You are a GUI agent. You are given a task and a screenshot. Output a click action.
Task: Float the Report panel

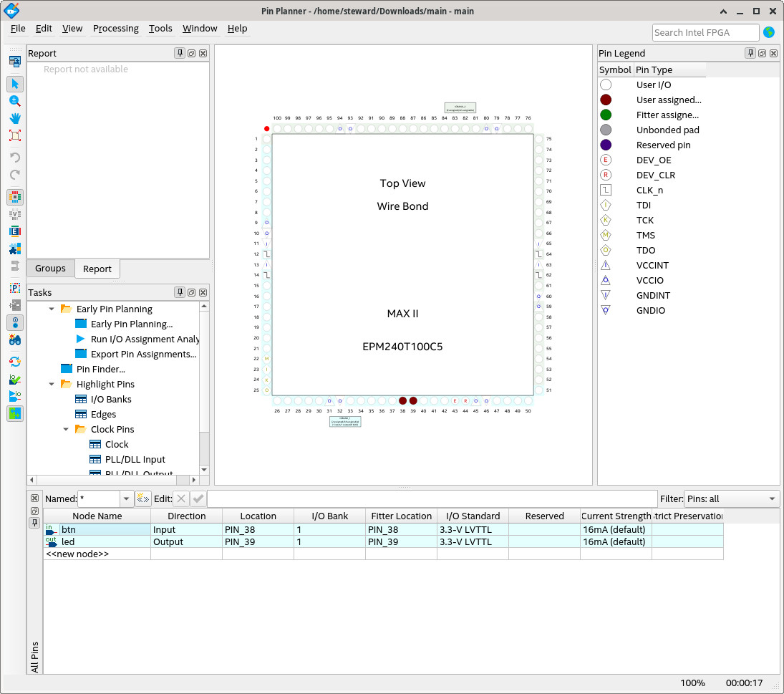point(191,53)
